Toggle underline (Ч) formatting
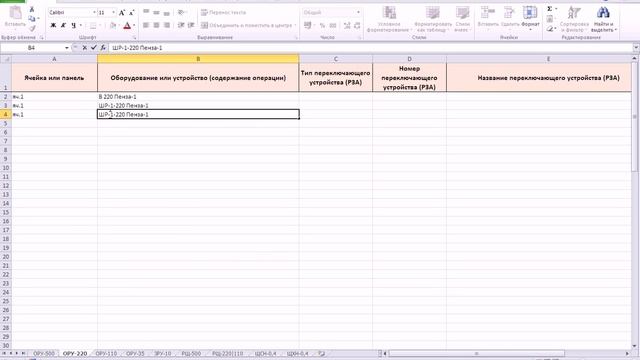This screenshot has height=360, width=640. pos(73,26)
